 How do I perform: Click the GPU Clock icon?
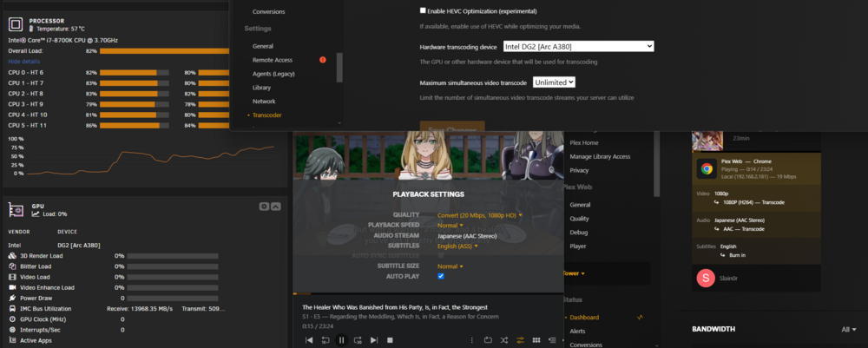12,319
